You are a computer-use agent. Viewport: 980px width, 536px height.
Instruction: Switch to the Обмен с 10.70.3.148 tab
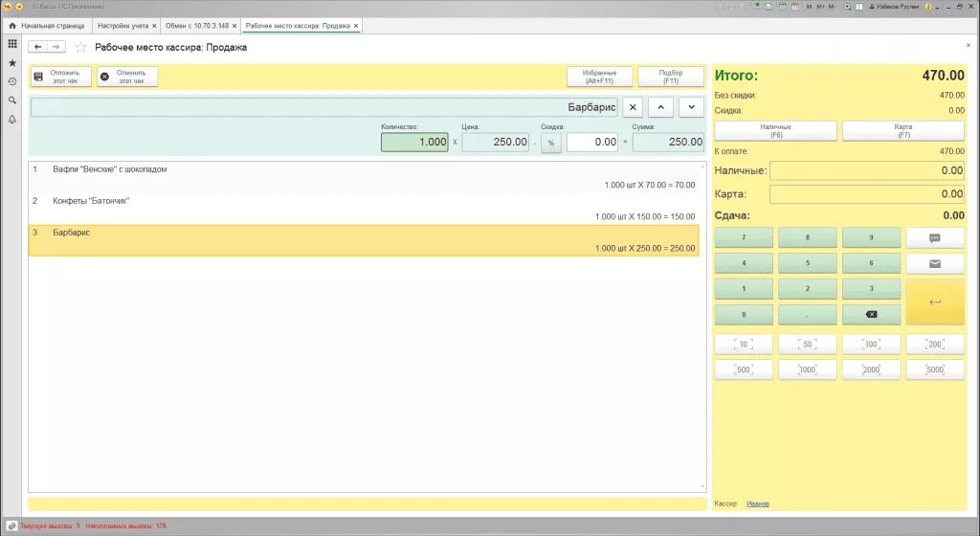(201, 26)
